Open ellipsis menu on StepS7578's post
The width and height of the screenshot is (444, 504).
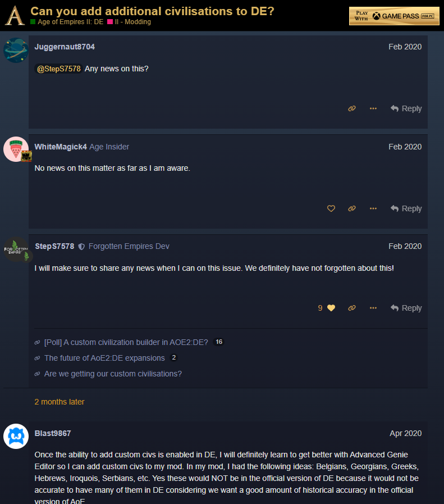point(373,308)
